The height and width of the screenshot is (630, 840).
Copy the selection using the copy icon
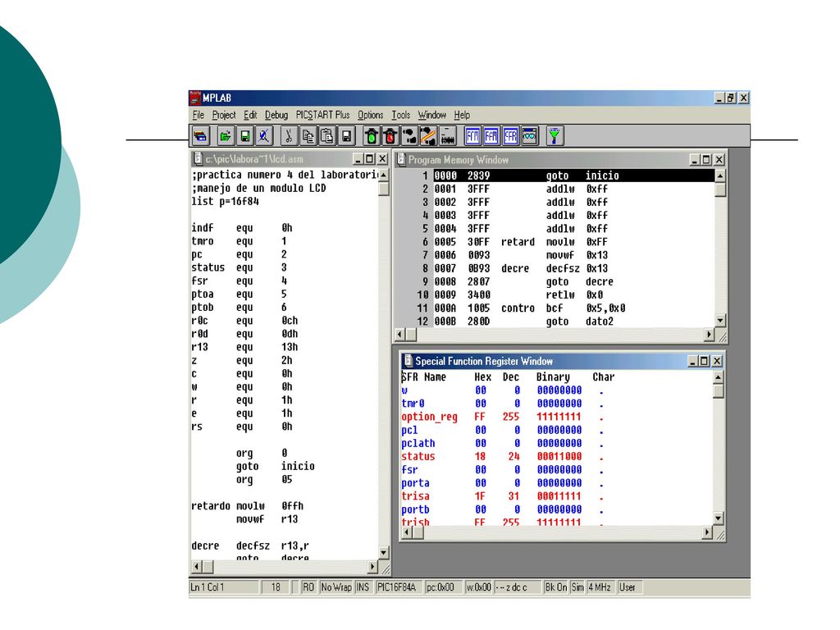(x=308, y=136)
